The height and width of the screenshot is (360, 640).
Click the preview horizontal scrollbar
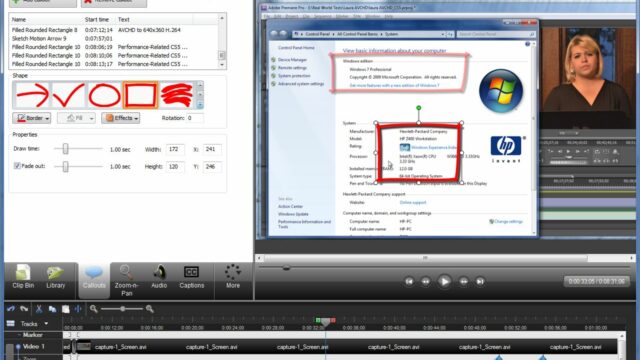coord(426,258)
